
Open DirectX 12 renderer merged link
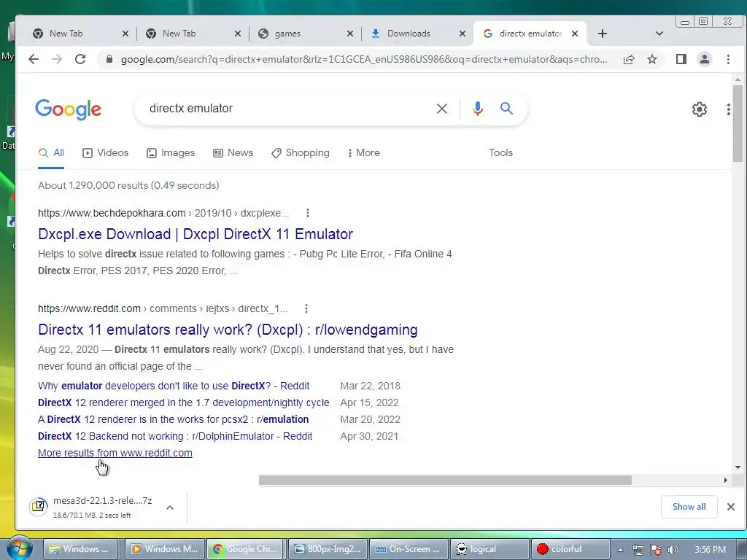(x=183, y=402)
